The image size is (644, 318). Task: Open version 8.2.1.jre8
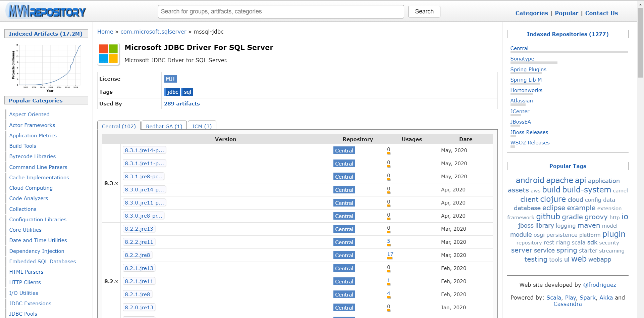[x=137, y=294]
